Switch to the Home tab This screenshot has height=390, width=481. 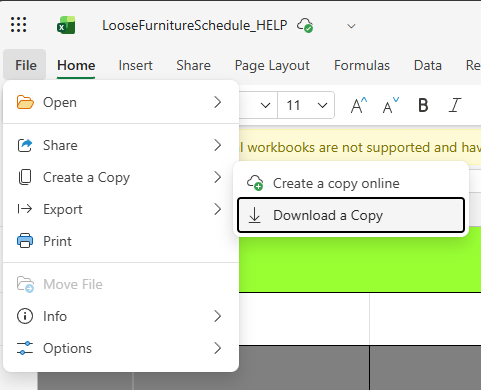click(76, 65)
